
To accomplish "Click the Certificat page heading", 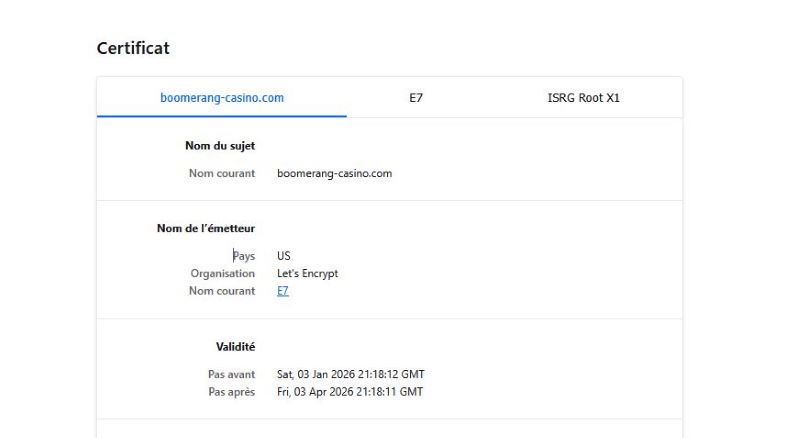I will click(x=133, y=48).
